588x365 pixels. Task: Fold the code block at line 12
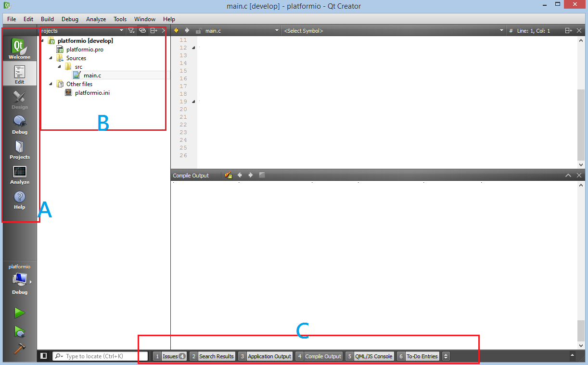[193, 48]
